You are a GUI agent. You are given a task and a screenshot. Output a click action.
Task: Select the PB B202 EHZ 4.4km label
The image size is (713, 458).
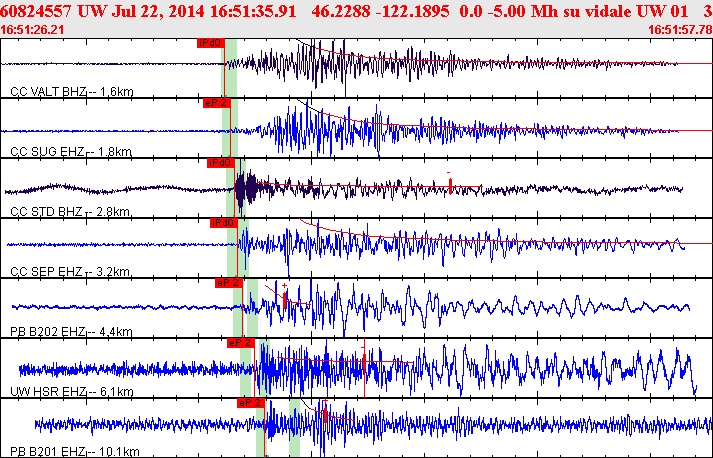point(71,332)
